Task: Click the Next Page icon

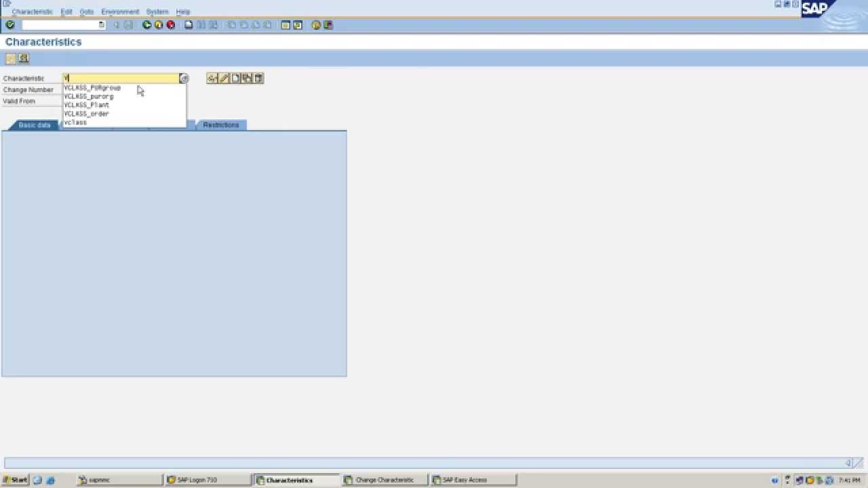Action: [x=256, y=25]
